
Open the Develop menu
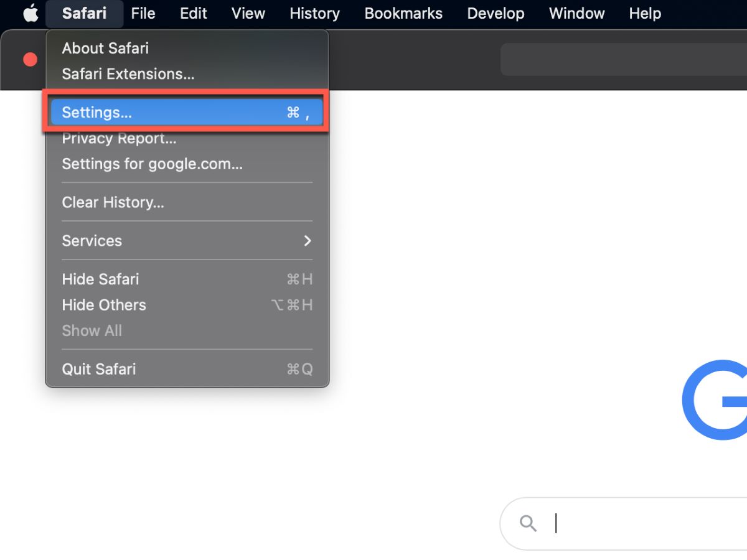click(x=495, y=13)
